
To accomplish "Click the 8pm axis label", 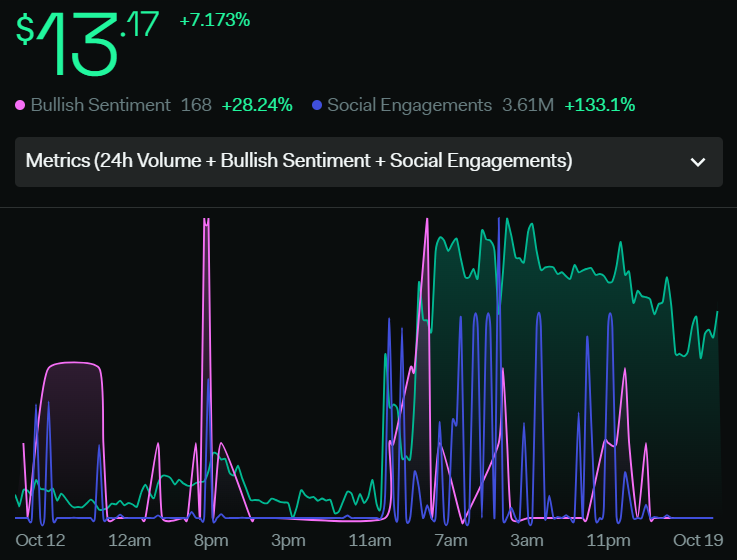I will (x=211, y=541).
